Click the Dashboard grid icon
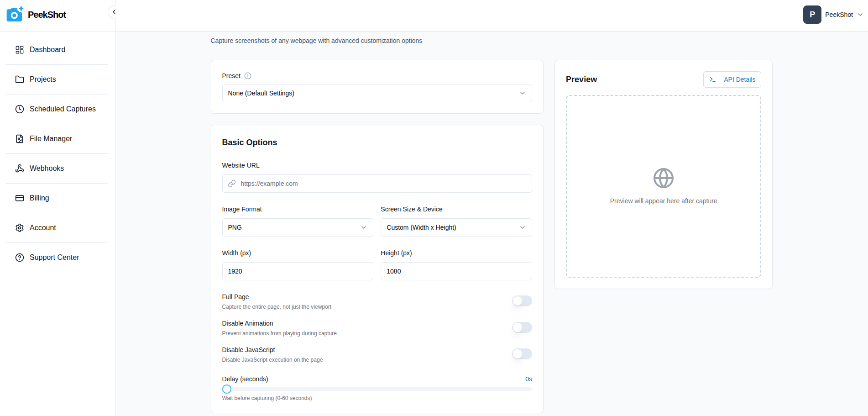This screenshot has width=868, height=416. pos(20,50)
